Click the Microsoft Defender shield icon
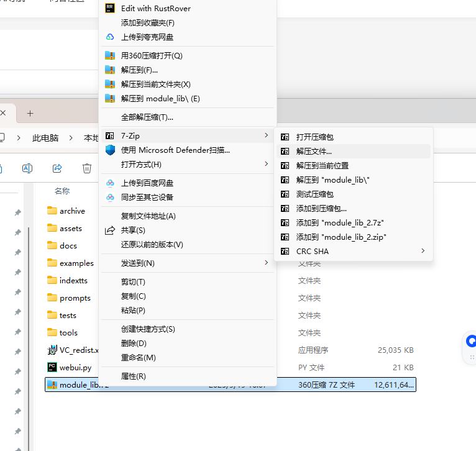 tap(110, 150)
